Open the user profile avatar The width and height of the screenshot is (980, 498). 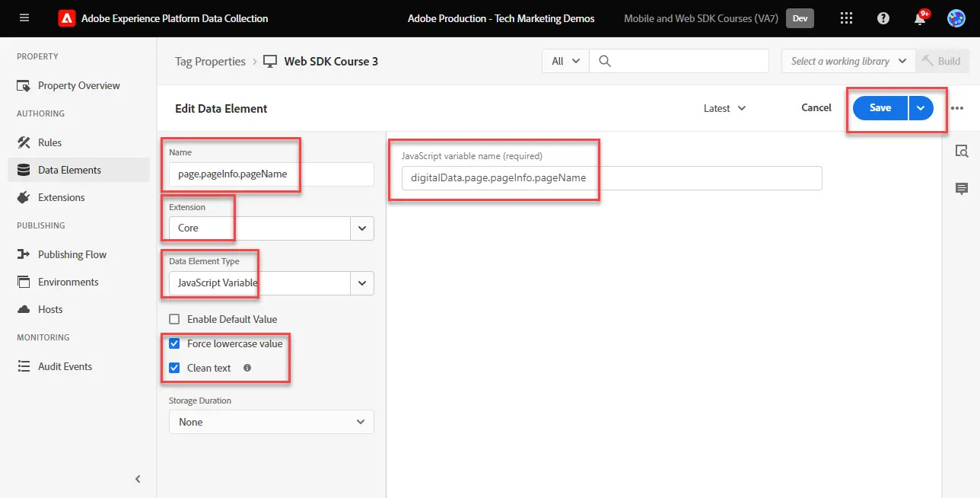pos(956,18)
